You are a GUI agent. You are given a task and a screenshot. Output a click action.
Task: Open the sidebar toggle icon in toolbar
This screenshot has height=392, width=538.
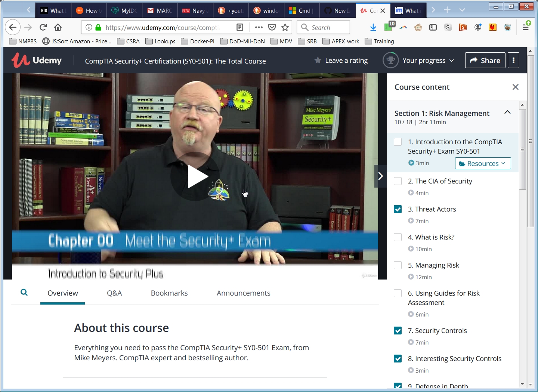[x=433, y=27]
